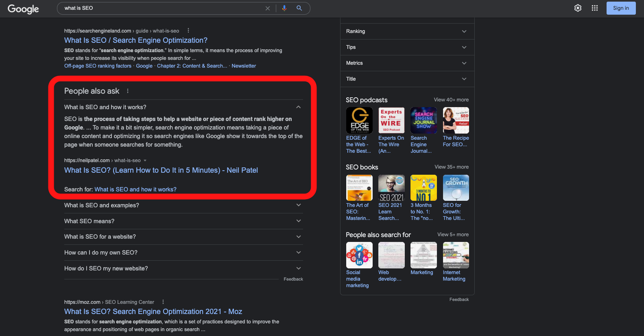Image resolution: width=644 pixels, height=336 pixels.
Task: Open the 'Search Engine Journal Show' podcast thumbnail
Action: point(424,120)
